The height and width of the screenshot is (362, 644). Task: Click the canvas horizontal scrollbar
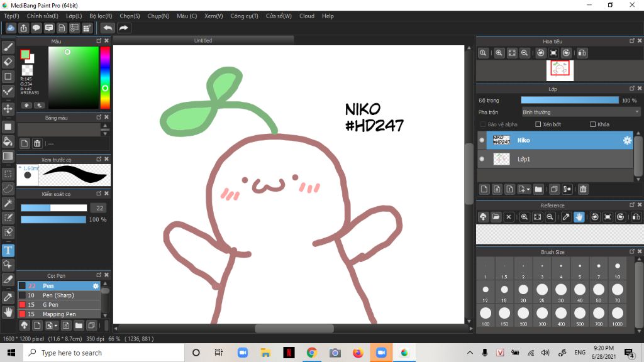click(x=294, y=329)
